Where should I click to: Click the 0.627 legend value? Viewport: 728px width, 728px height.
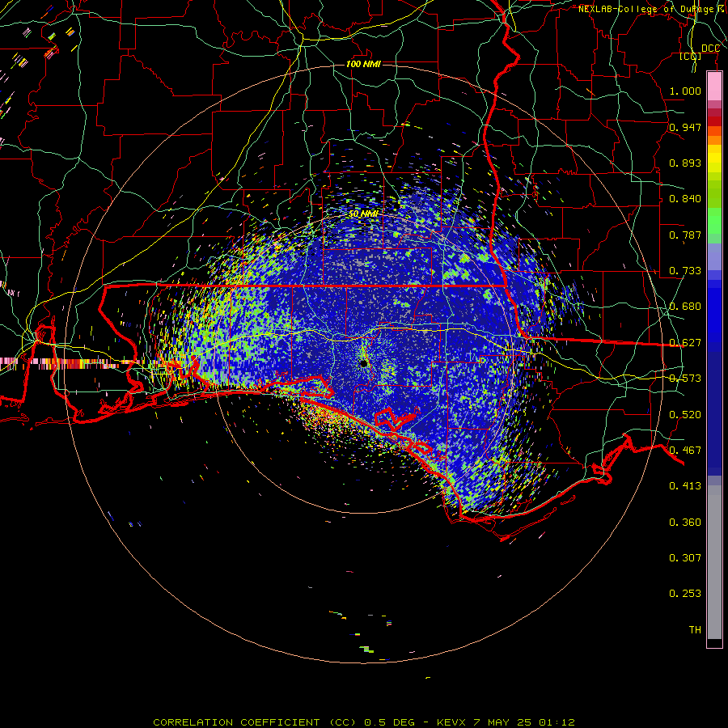pyautogui.click(x=685, y=343)
